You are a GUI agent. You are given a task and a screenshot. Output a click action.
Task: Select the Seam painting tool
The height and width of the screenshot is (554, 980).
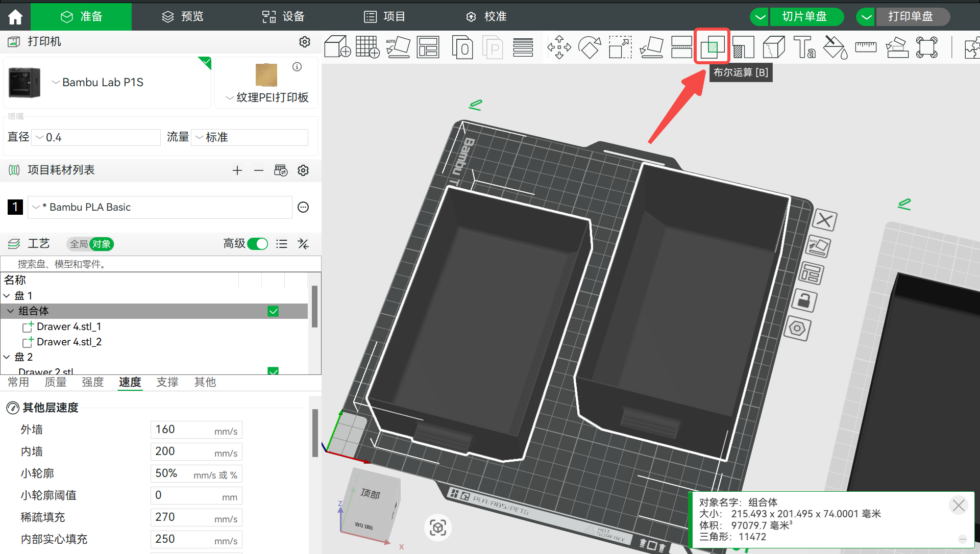coord(774,47)
